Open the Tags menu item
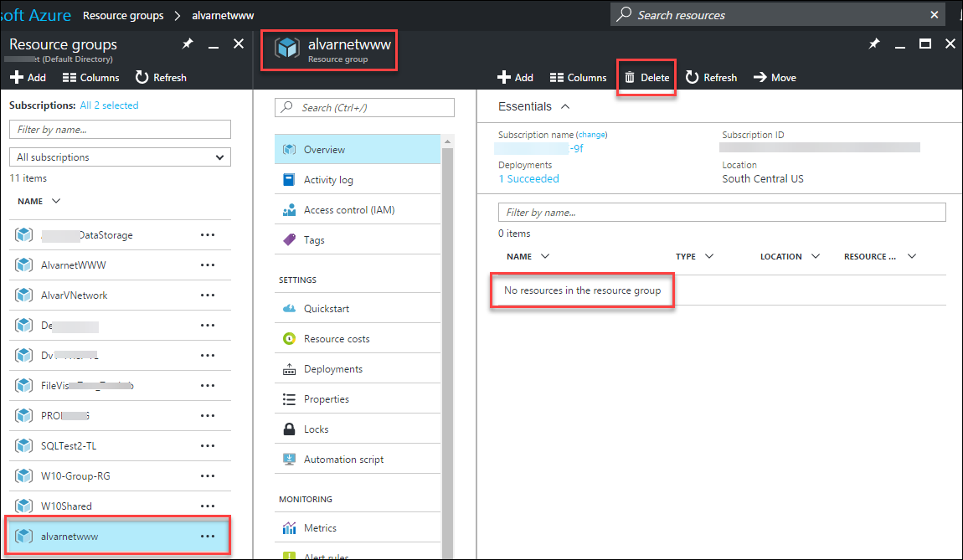963x560 pixels. coord(358,239)
